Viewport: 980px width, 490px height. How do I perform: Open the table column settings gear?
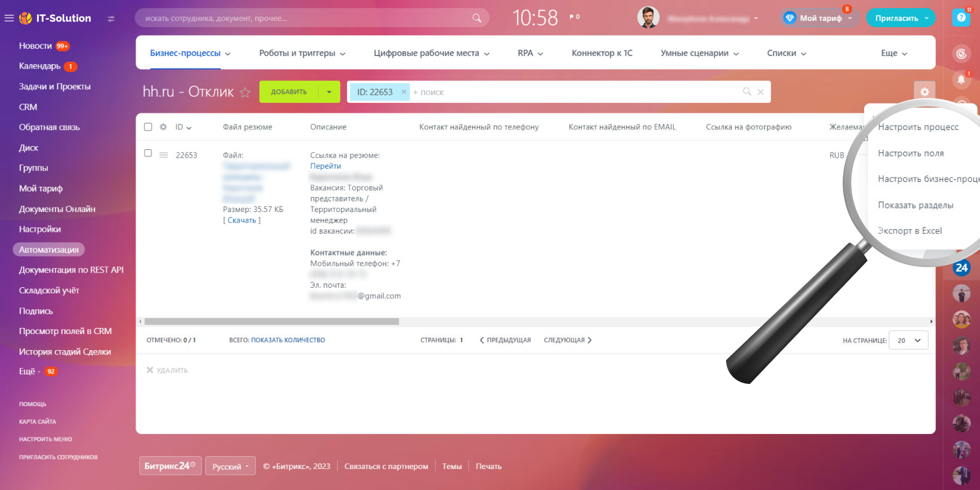click(163, 127)
